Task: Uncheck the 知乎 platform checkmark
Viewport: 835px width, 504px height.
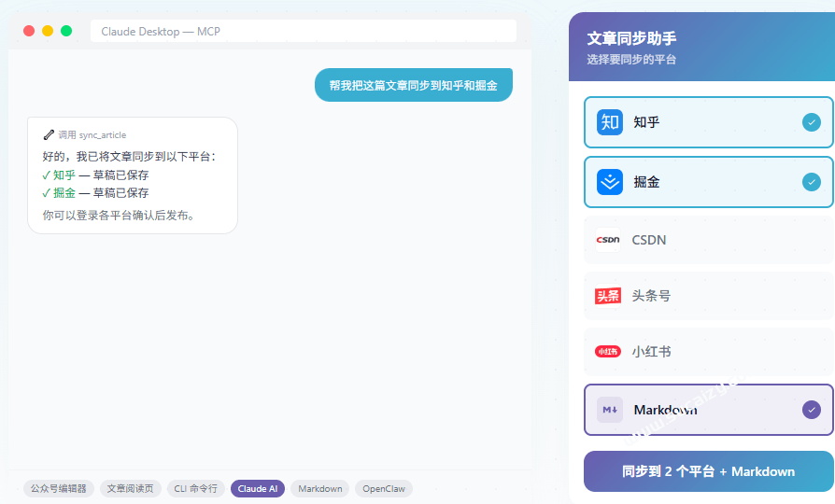Action: pos(812,122)
